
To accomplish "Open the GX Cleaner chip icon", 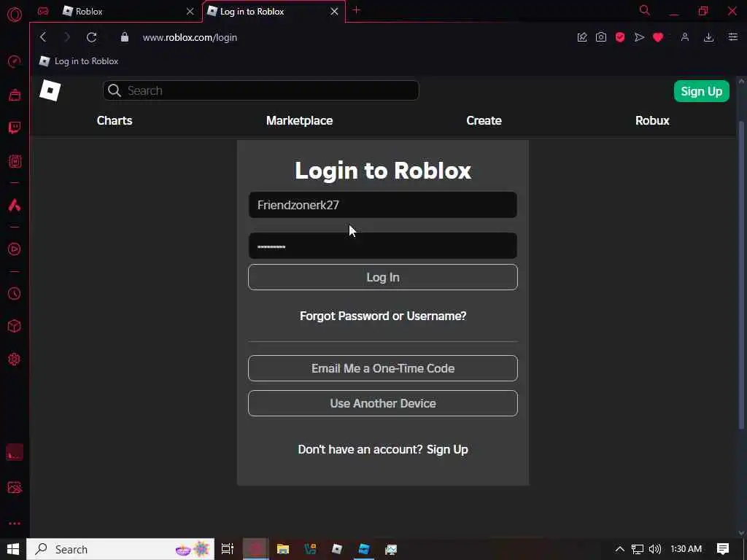I will (15, 161).
